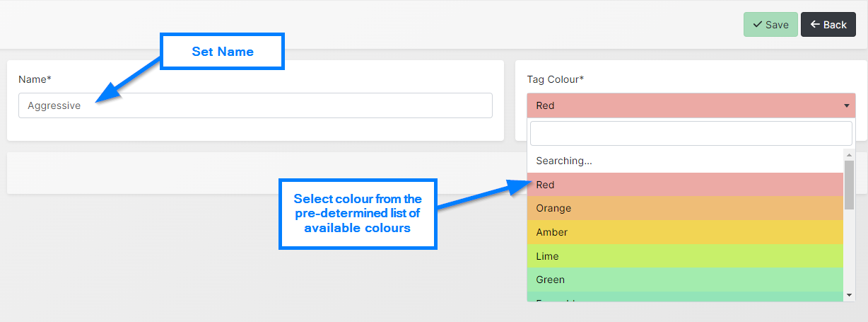Click the colour list scrollbar thumb
The height and width of the screenshot is (322, 868).
click(849, 184)
